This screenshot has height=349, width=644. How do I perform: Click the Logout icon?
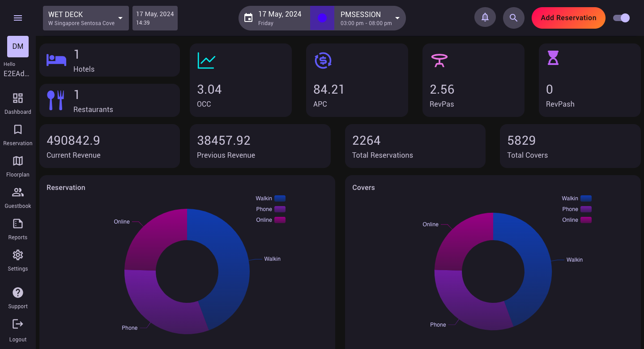pos(18,324)
